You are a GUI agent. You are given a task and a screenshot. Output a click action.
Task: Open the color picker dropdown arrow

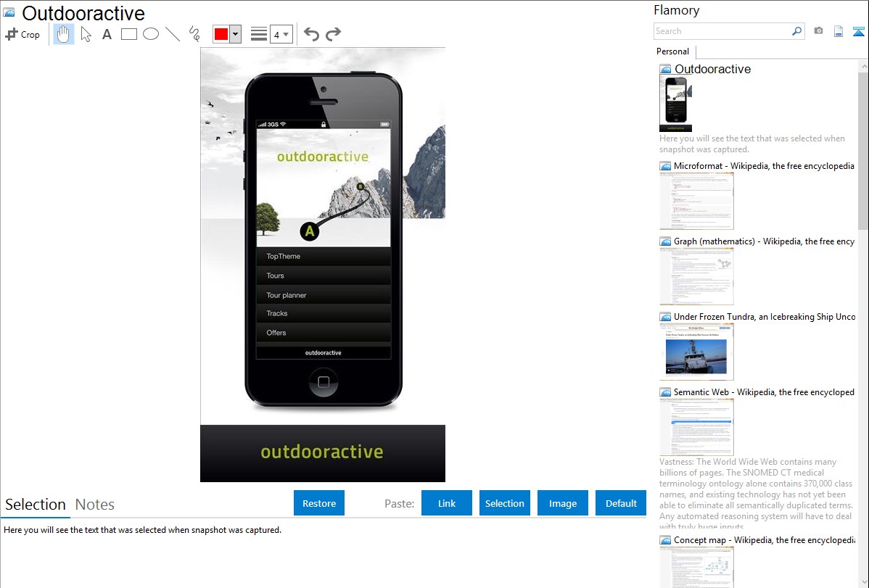(x=236, y=34)
